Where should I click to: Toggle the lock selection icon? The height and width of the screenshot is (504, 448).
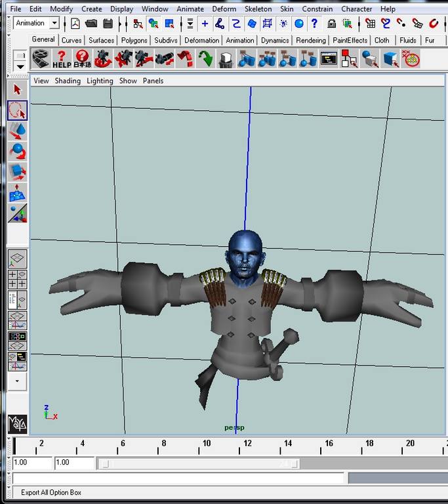point(331,24)
